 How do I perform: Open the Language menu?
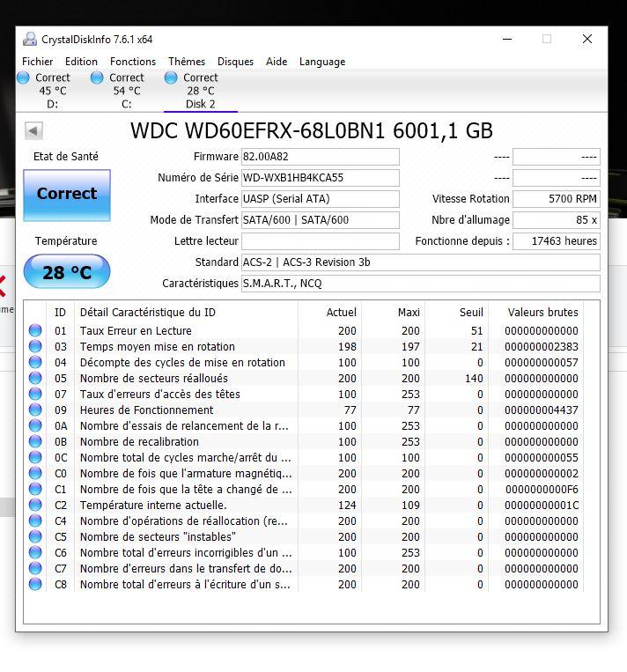tap(322, 62)
